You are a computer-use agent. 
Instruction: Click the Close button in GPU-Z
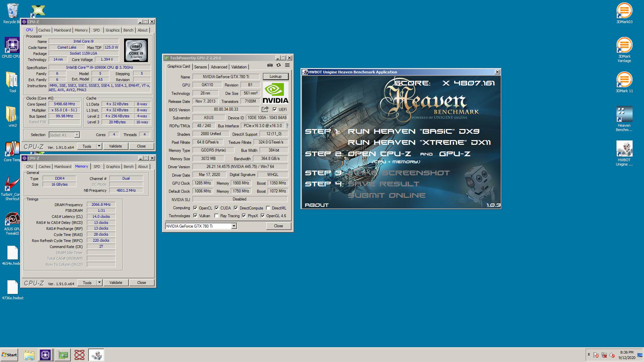click(278, 226)
